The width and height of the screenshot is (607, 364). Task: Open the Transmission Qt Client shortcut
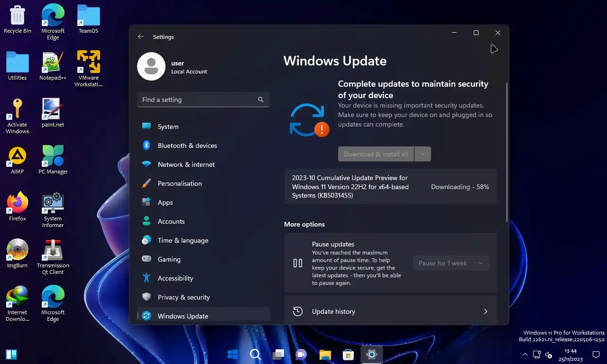53,256
